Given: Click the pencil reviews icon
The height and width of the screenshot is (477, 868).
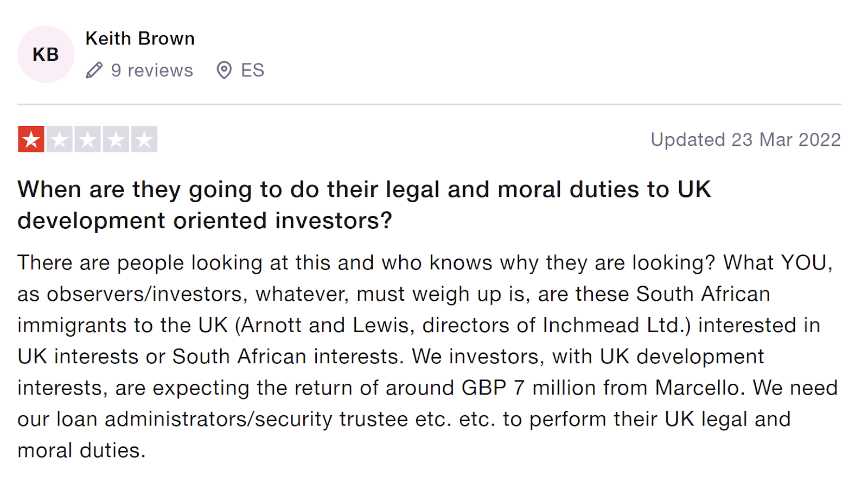Looking at the screenshot, I should click(x=94, y=70).
